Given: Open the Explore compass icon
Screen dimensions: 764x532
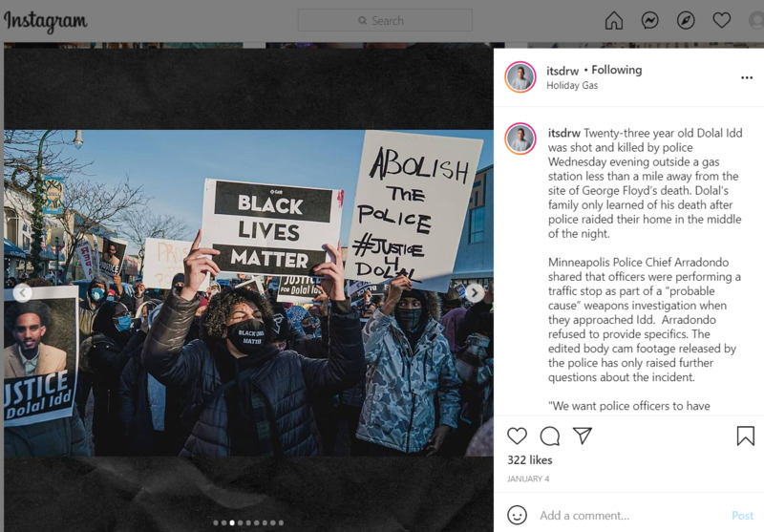Looking at the screenshot, I should (x=686, y=20).
